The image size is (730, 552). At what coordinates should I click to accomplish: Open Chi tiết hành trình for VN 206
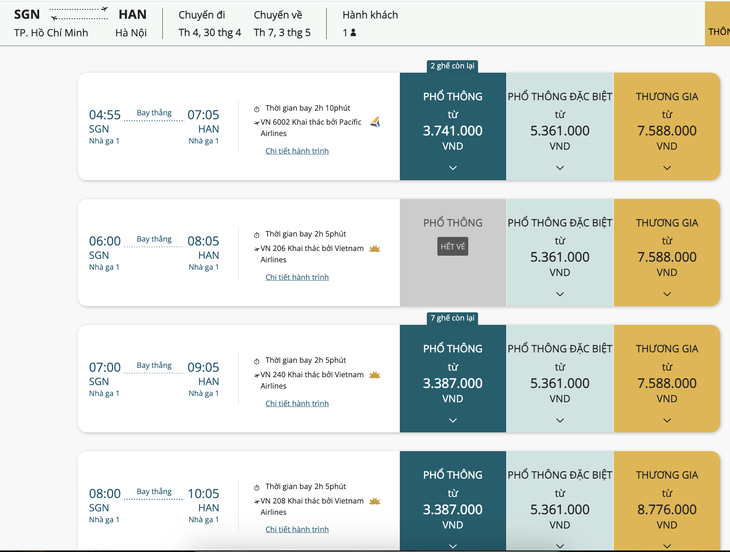[297, 277]
